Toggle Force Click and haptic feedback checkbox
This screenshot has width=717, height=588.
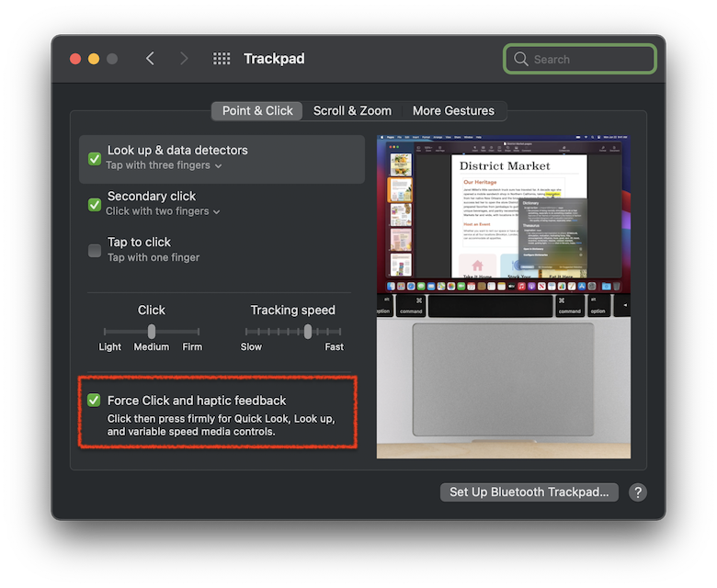tap(94, 401)
